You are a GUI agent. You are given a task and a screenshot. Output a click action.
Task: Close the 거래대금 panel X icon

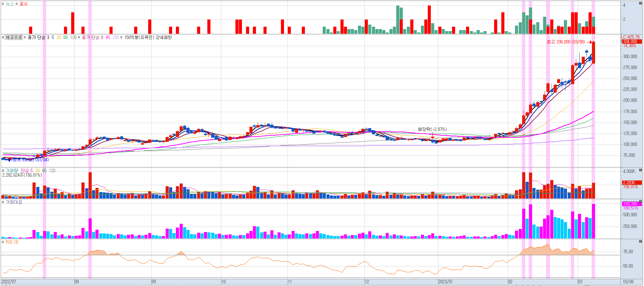[x=641, y=202]
